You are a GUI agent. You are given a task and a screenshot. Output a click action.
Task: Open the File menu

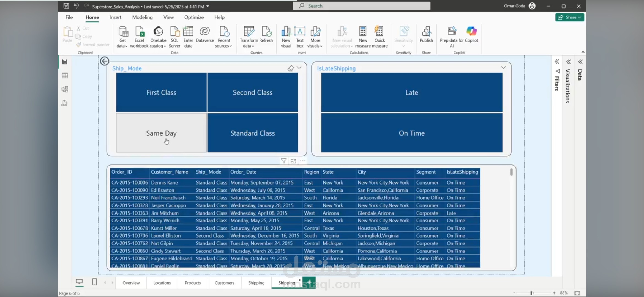(x=69, y=17)
